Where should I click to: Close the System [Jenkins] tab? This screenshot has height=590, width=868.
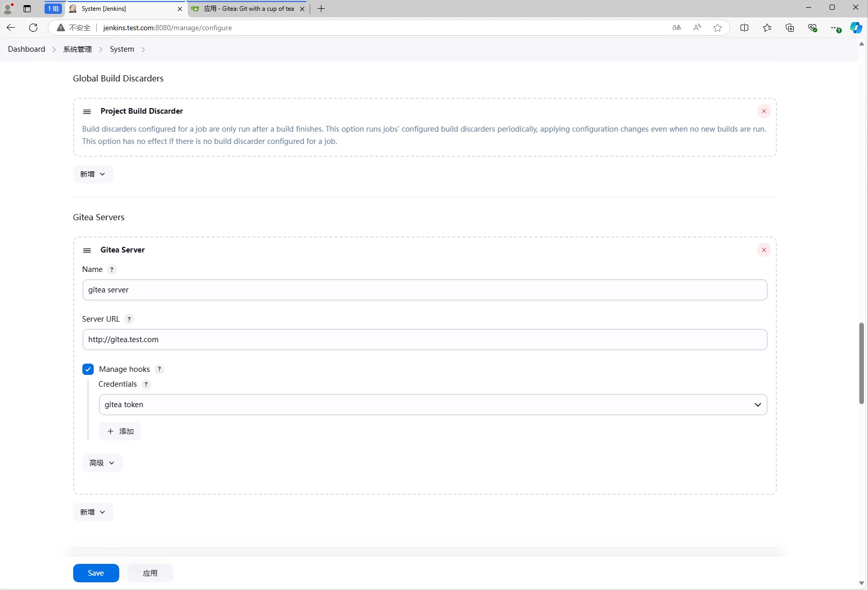(180, 9)
